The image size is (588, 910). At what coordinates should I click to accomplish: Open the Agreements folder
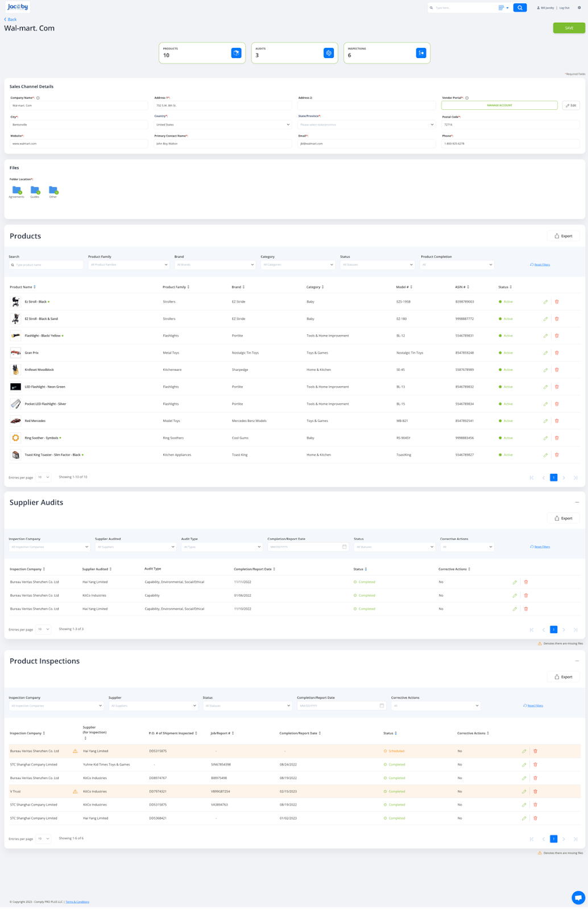[x=16, y=191]
